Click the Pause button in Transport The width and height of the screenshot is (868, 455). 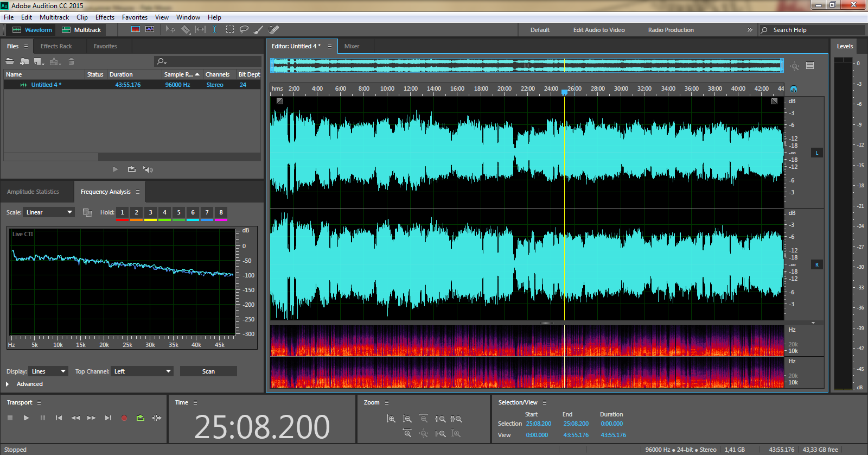point(42,418)
